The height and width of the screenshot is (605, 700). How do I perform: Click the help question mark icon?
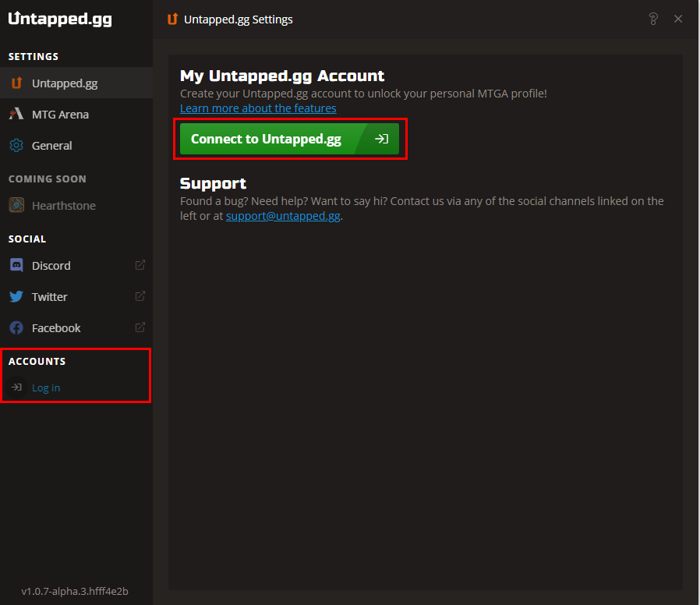[653, 19]
